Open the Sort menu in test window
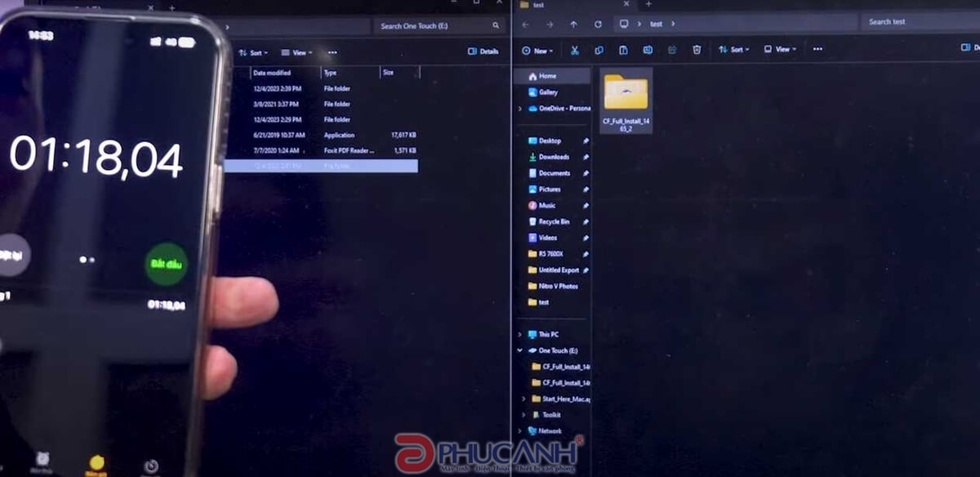980x477 pixels. (735, 50)
